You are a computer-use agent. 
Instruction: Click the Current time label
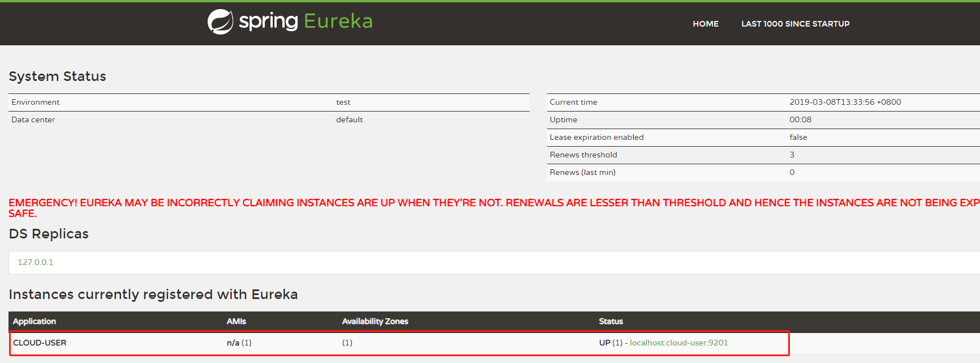pyautogui.click(x=573, y=102)
